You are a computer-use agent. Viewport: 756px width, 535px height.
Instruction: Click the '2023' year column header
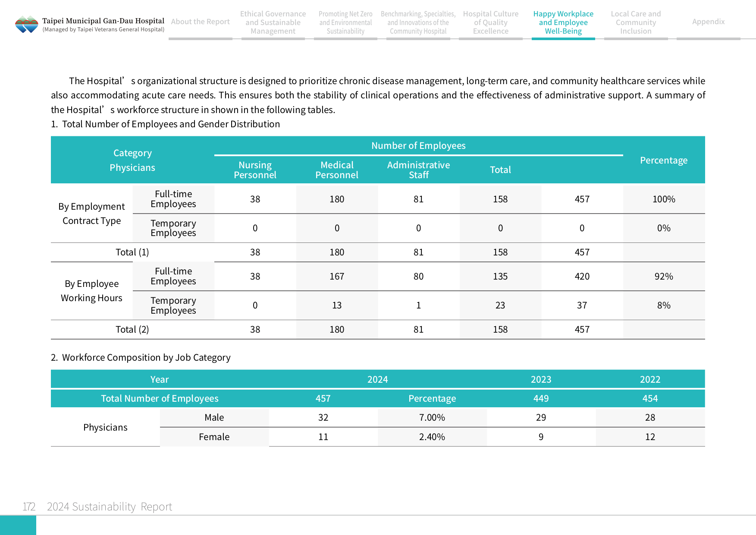[541, 379]
